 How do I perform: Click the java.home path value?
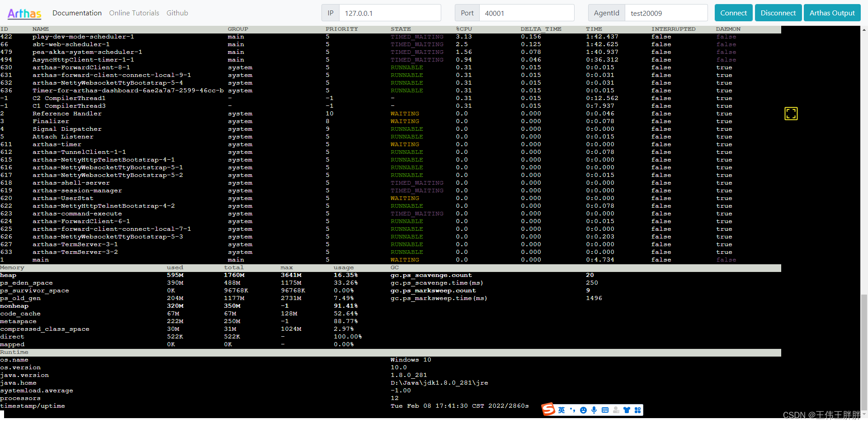point(439,383)
